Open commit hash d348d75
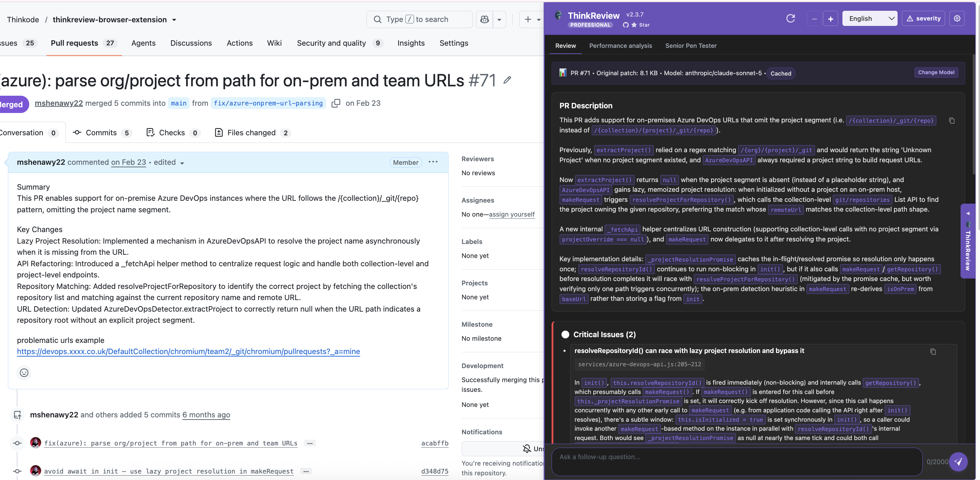 pyautogui.click(x=435, y=471)
